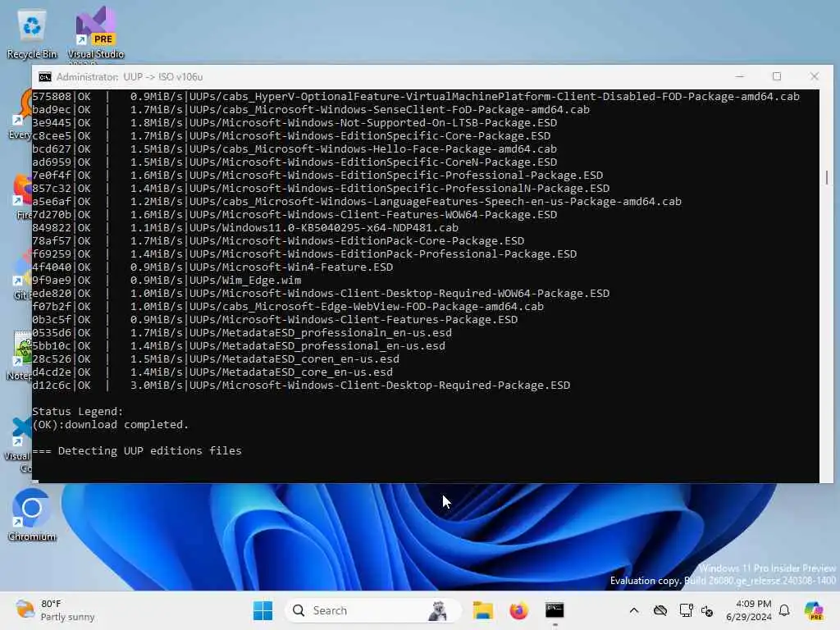Open the Recycle Bin desktop icon
The image size is (840, 630).
click(x=32, y=34)
